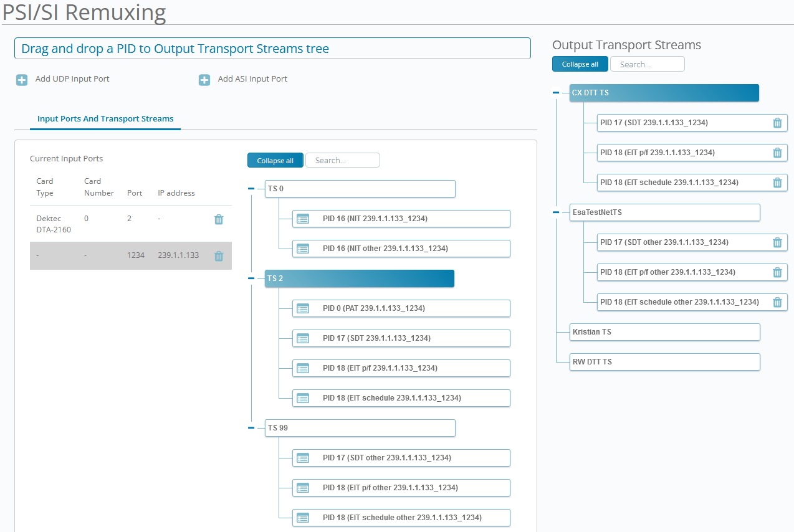Click the plus icon for Add ASI Input Port
Viewport: 794px width, 532px height.
[x=204, y=80]
